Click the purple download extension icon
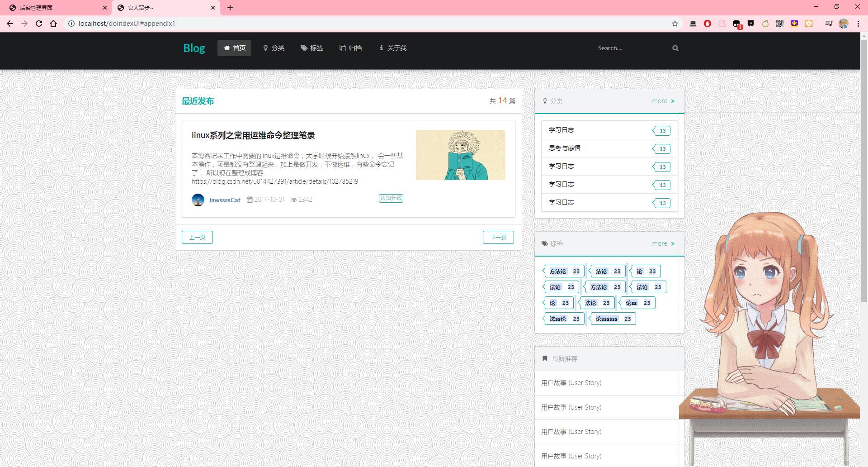Image resolution: width=868 pixels, height=467 pixels. (x=794, y=24)
